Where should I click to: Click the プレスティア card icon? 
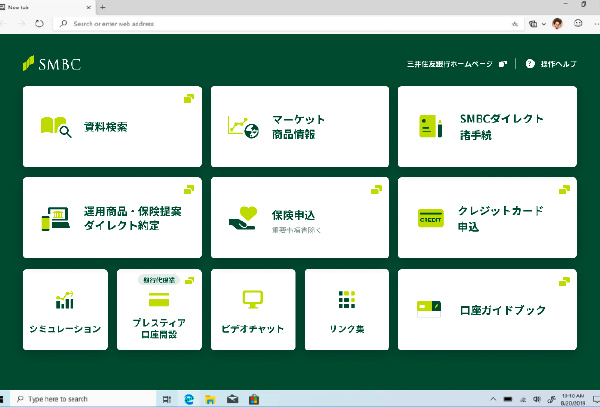(x=159, y=300)
